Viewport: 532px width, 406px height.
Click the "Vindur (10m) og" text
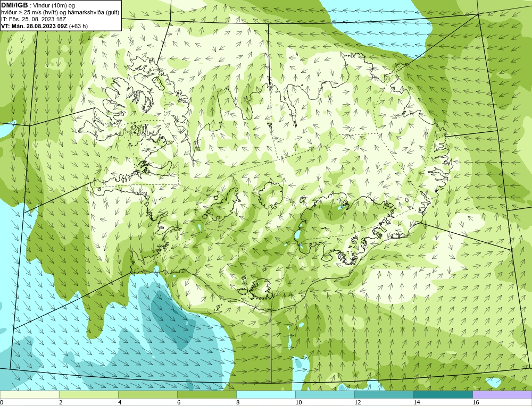(x=55, y=5)
